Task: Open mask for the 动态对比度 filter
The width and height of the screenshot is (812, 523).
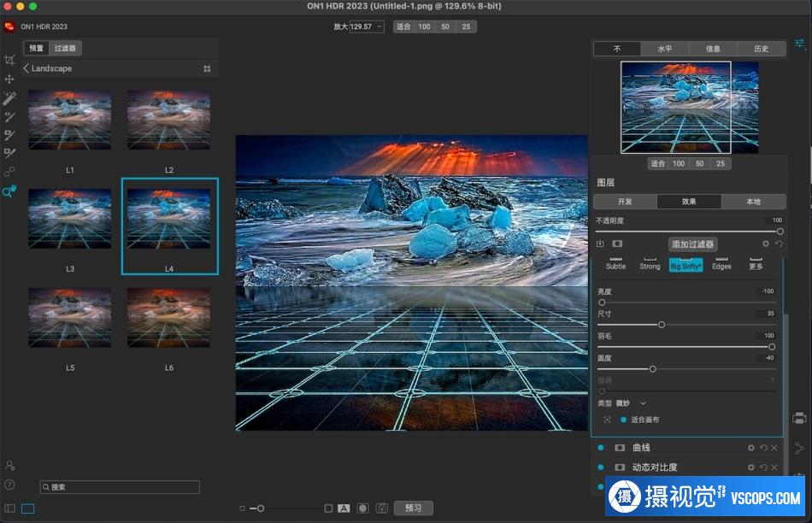Action: point(620,467)
